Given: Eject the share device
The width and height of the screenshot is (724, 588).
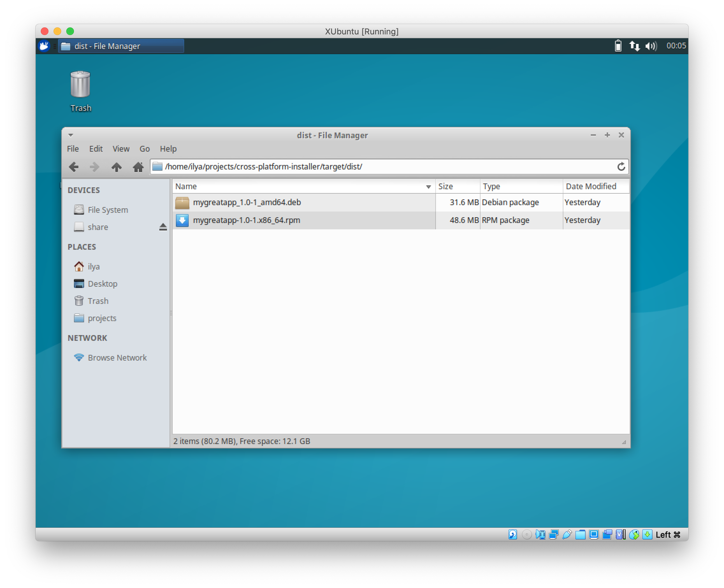Looking at the screenshot, I should coord(163,227).
